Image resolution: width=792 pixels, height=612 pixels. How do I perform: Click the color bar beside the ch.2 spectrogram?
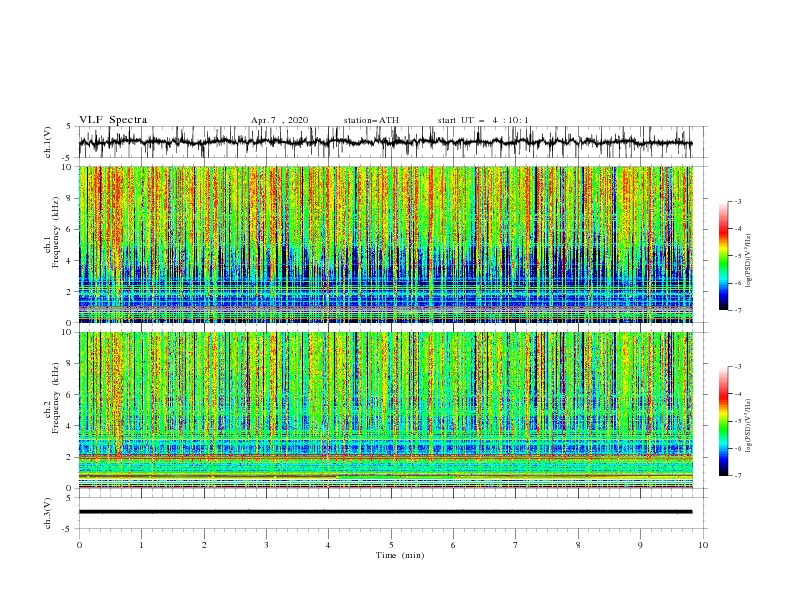[723, 421]
